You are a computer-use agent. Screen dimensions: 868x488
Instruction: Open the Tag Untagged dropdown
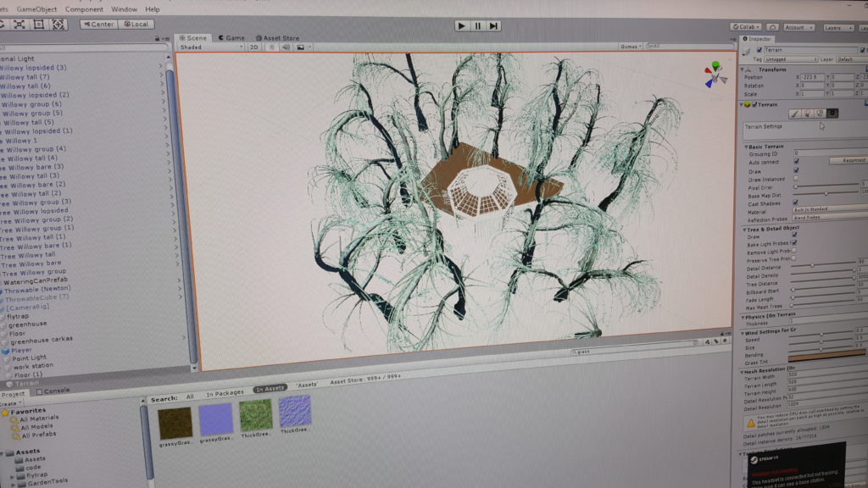(x=791, y=59)
